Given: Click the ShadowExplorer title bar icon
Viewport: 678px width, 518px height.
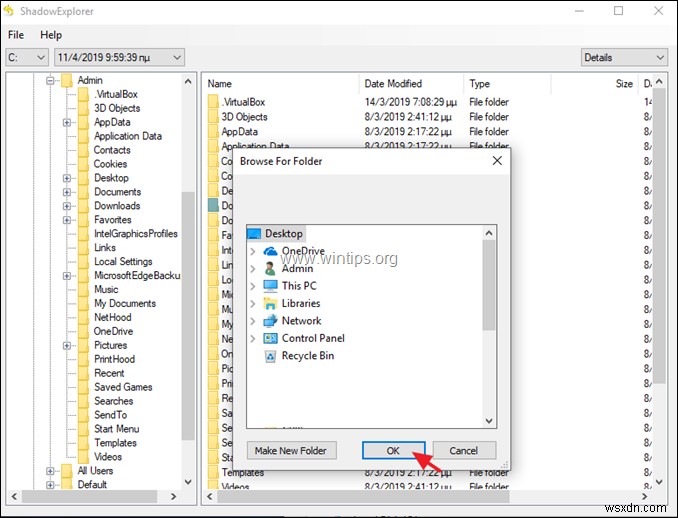Looking at the screenshot, I should pyautogui.click(x=9, y=10).
